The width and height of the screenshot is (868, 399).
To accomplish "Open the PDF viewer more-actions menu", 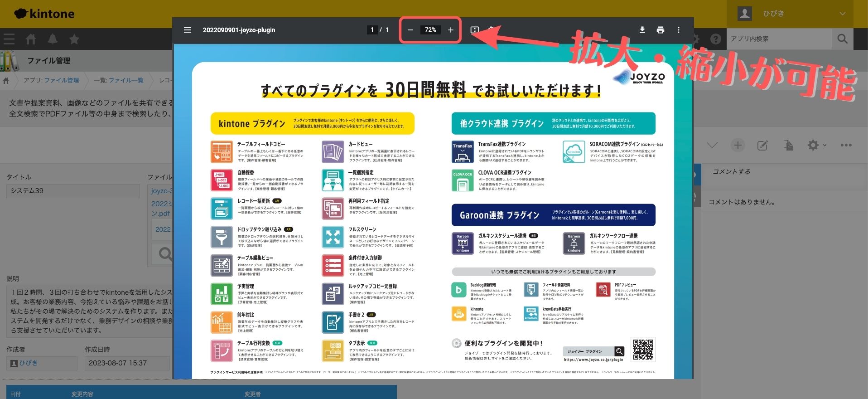I will pos(679,30).
